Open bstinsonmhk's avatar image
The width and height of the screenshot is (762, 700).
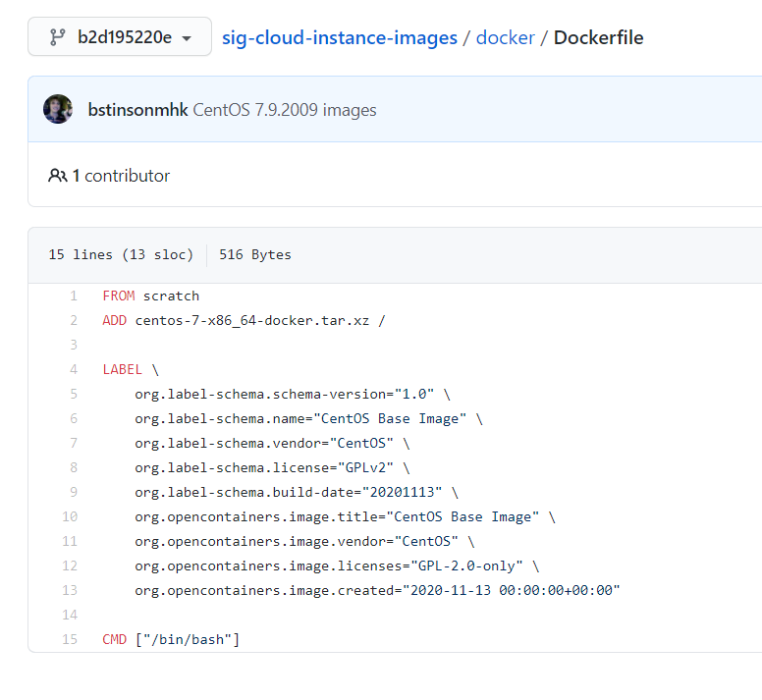(58, 109)
